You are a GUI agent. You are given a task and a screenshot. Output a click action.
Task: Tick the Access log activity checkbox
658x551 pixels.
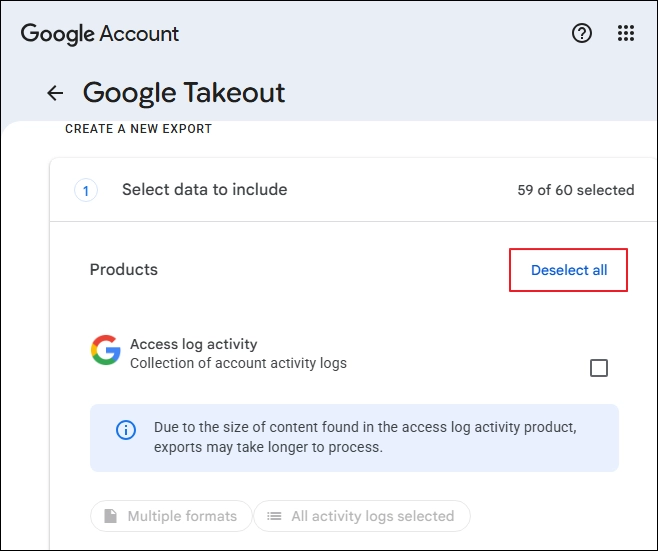[x=598, y=368]
